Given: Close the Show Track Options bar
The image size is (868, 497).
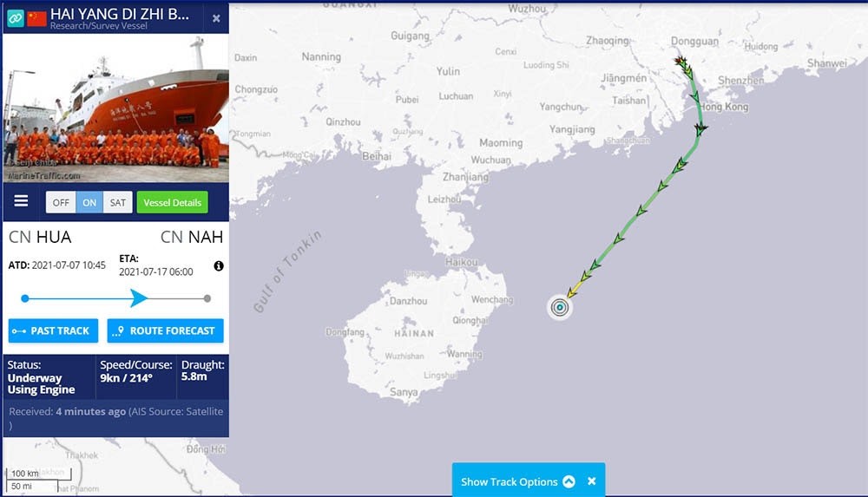Looking at the screenshot, I should [x=592, y=481].
